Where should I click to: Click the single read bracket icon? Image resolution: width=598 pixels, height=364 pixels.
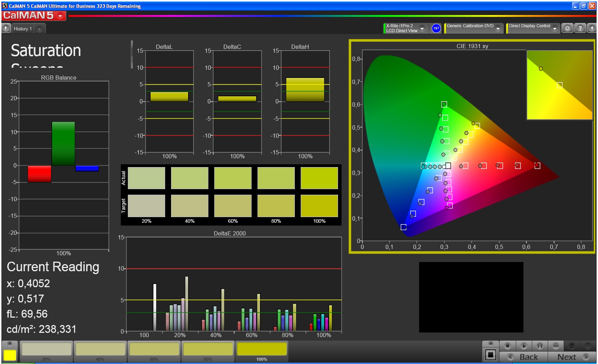[x=540, y=346]
